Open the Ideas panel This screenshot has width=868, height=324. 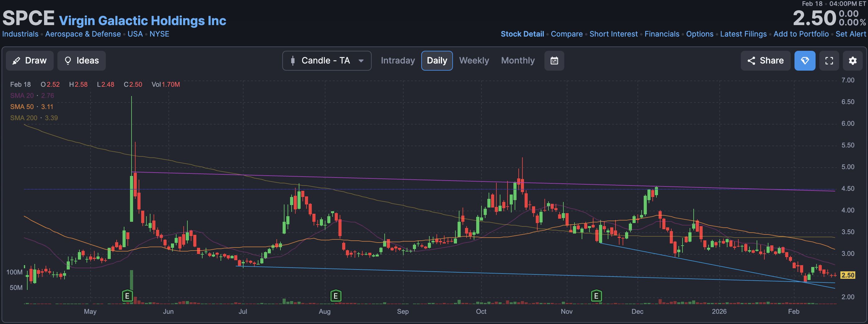(x=82, y=61)
